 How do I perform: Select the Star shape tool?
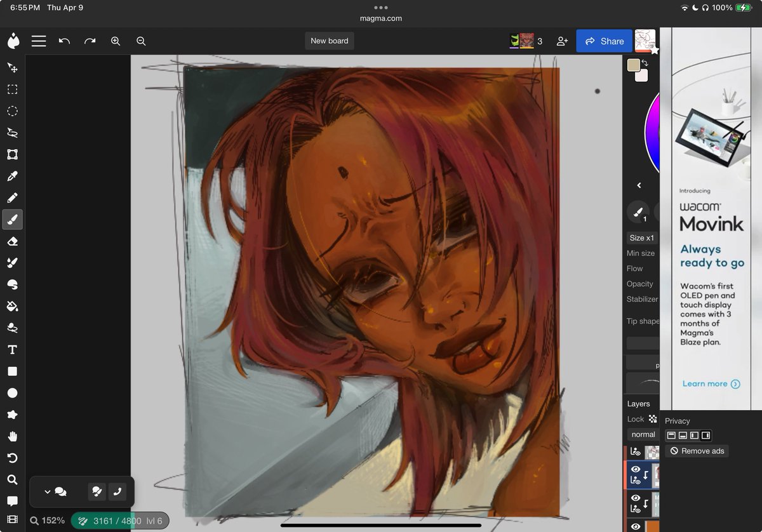pos(12,415)
